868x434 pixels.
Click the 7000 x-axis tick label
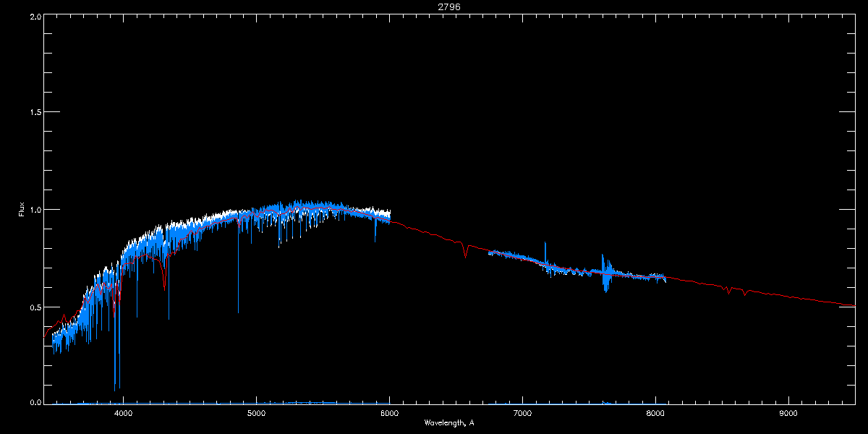pyautogui.click(x=522, y=413)
